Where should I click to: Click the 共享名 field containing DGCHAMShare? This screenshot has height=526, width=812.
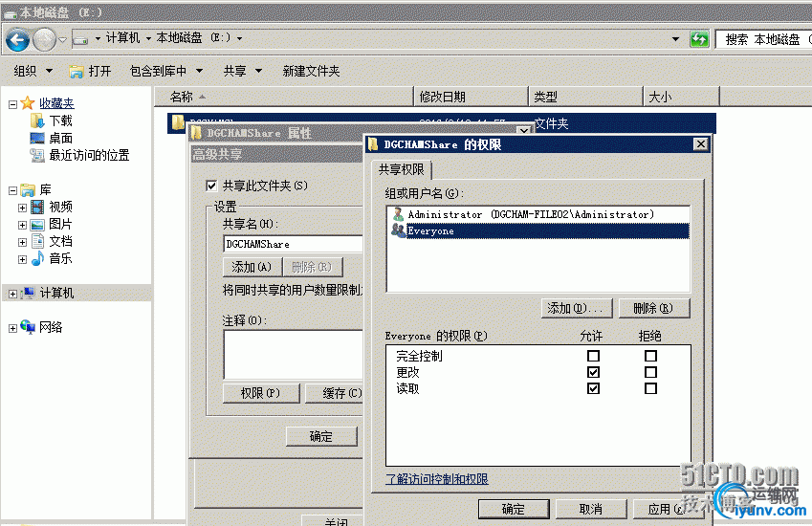[x=293, y=244]
